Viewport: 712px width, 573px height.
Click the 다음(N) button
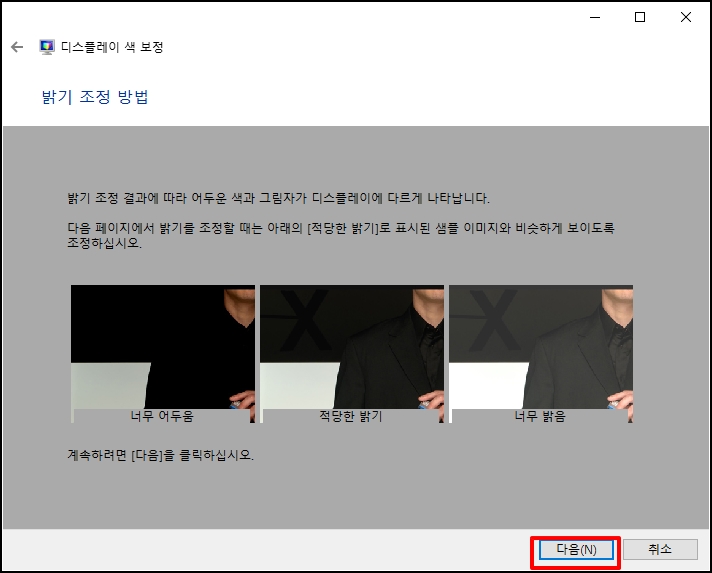point(576,550)
